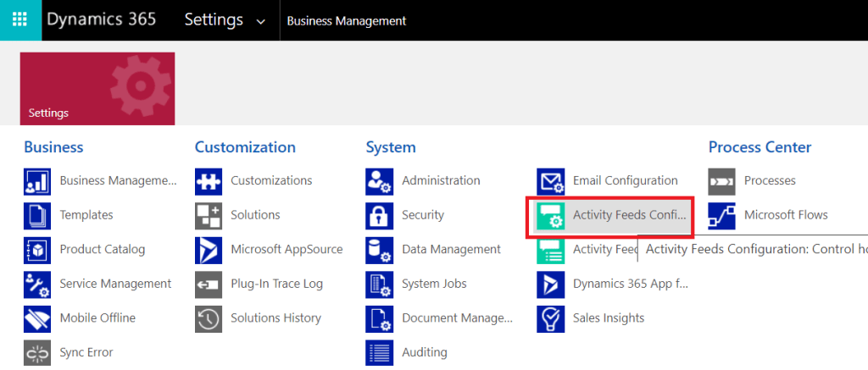
Task: Select Activity Feeds Configuration menu item
Action: click(628, 216)
